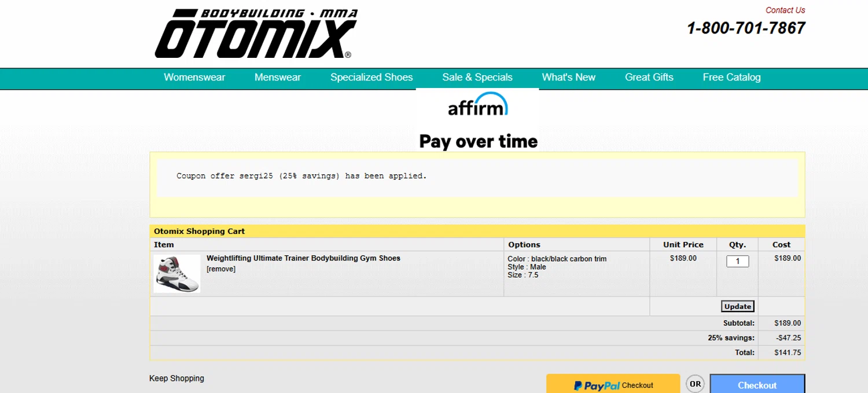Open the Menswear menu
The height and width of the screenshot is (393, 868).
pos(278,78)
